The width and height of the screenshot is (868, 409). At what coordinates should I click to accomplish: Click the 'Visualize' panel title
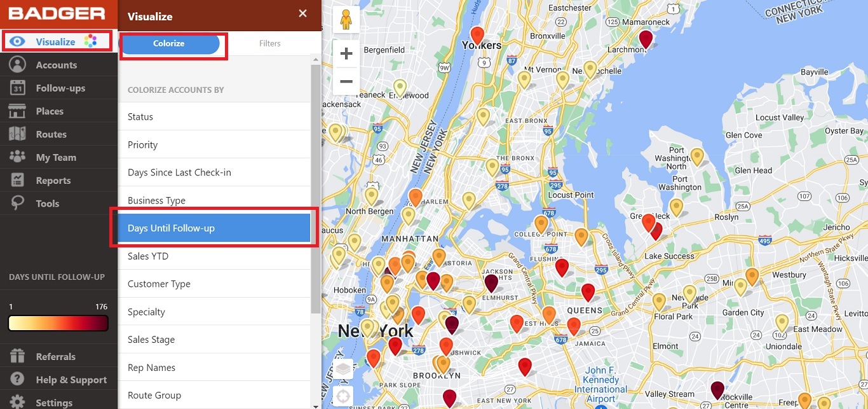click(x=150, y=17)
